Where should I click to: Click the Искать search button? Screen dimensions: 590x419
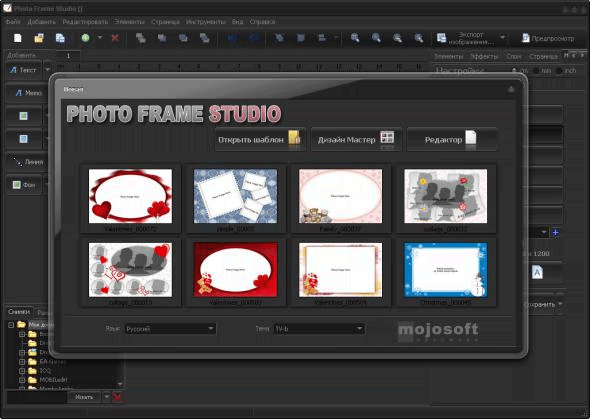[84, 397]
